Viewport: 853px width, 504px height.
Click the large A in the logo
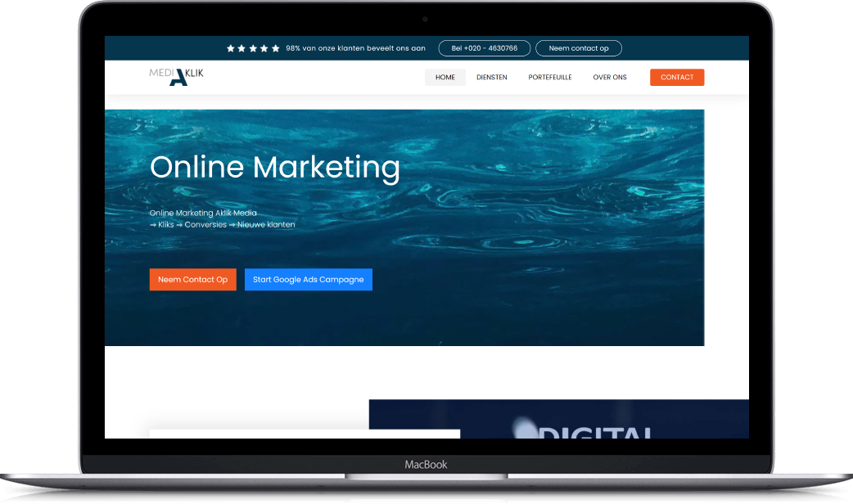coord(178,79)
